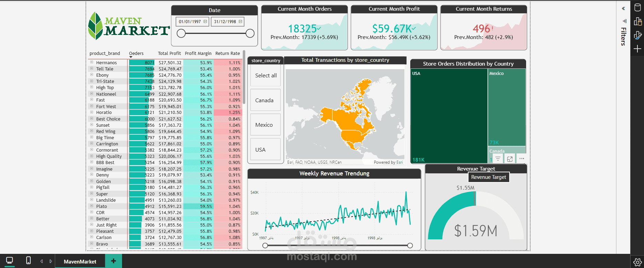This screenshot has width=644, height=268.
Task: Open the Data pane icon
Action: [637, 8]
